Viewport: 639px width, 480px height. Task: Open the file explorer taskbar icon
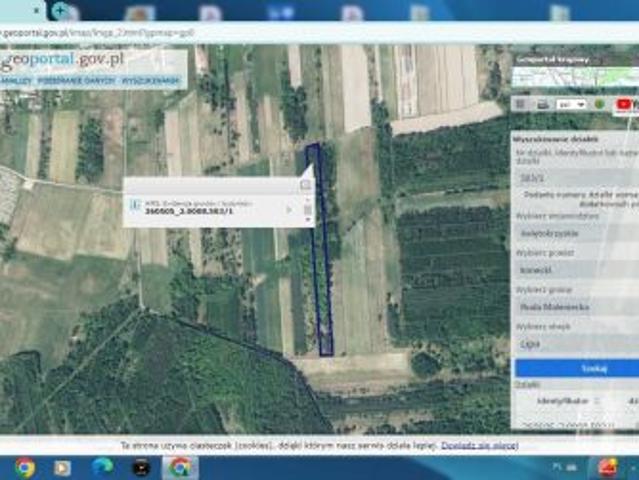point(62,468)
